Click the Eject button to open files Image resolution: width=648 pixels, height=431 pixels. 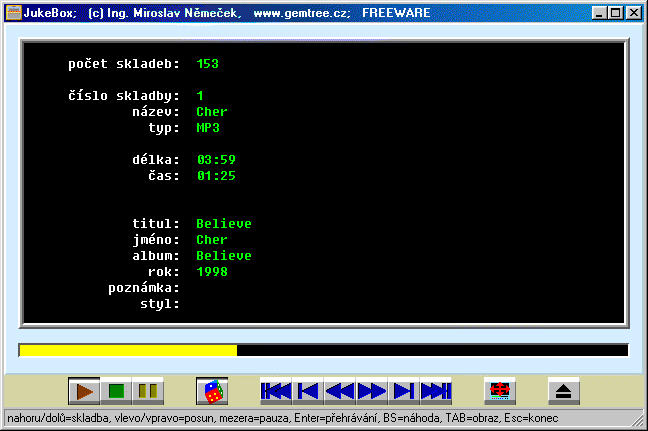point(564,391)
